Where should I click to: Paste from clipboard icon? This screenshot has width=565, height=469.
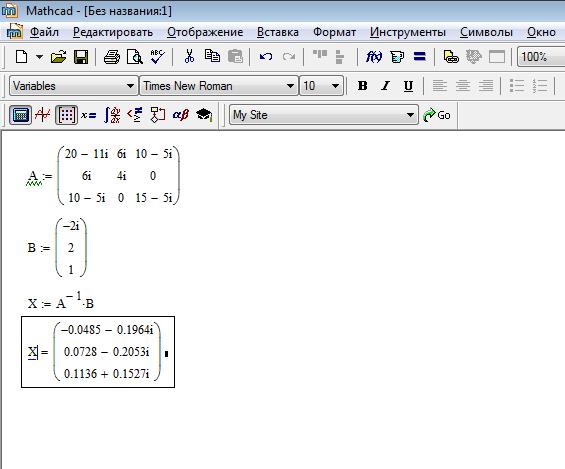235,57
